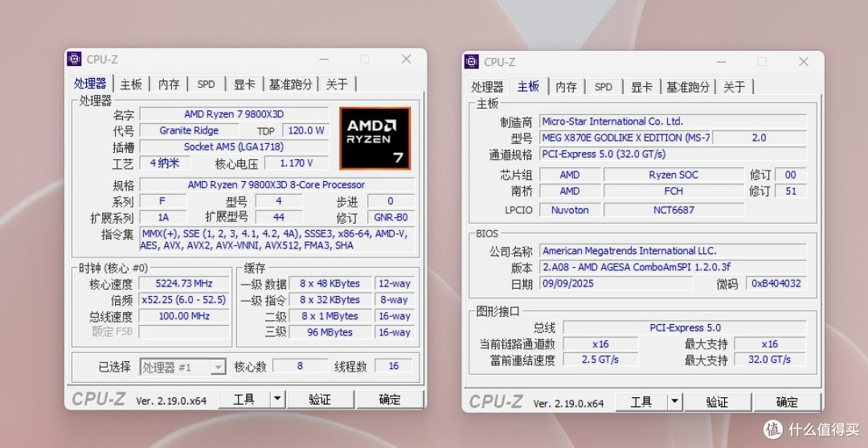868x448 pixels.
Task: Click the empty 额定 FSB field
Action: pyautogui.click(x=184, y=332)
